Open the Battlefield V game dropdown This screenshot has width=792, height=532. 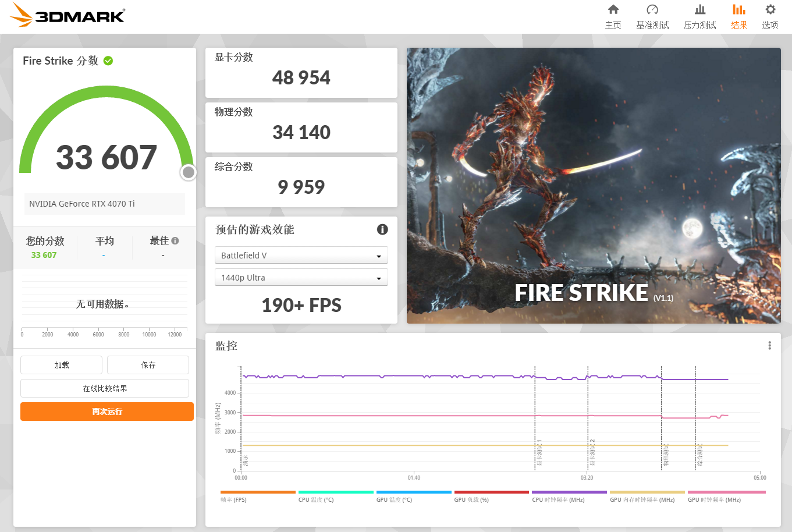tap(301, 256)
